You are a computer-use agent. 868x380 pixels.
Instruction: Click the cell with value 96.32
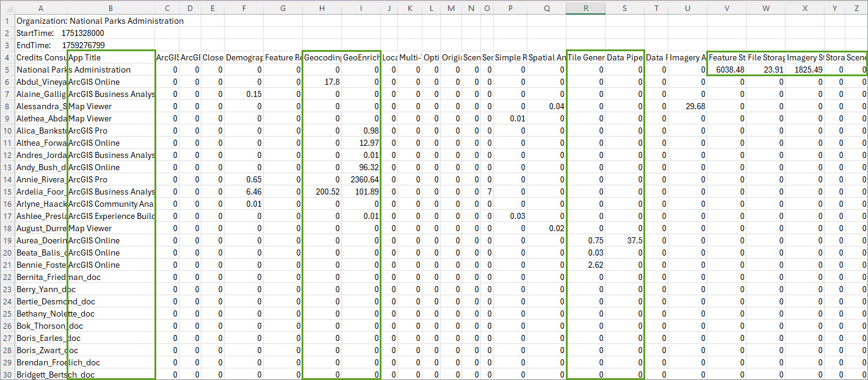[x=360, y=167]
